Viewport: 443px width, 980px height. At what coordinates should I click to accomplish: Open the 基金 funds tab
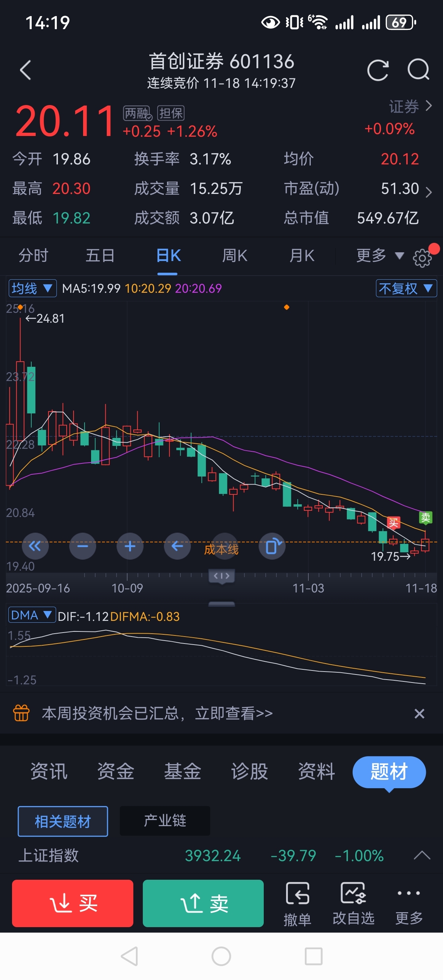coord(183,771)
